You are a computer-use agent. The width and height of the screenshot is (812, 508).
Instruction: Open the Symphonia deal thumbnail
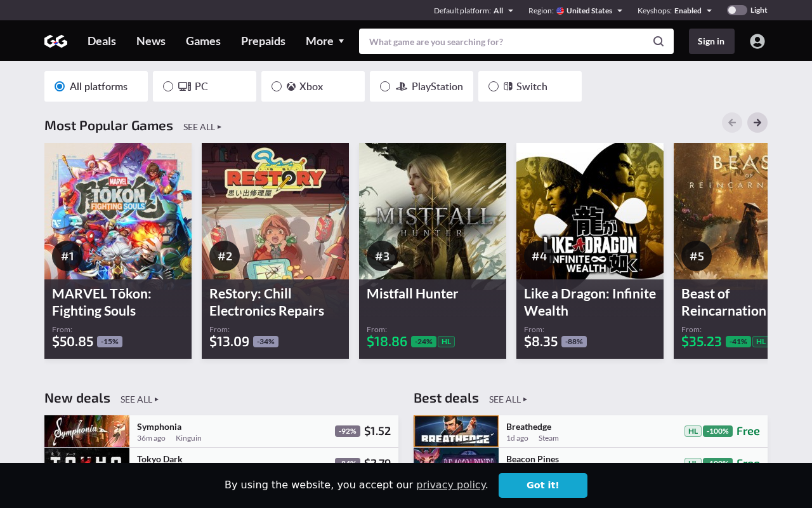tap(87, 431)
